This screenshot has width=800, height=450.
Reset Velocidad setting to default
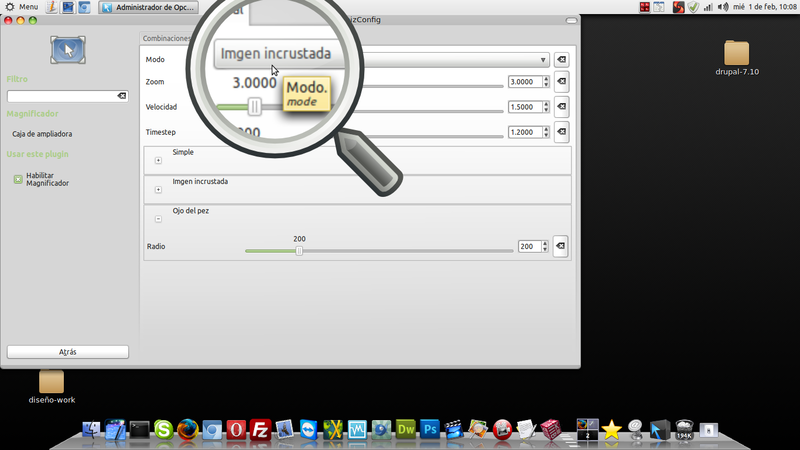tap(561, 107)
